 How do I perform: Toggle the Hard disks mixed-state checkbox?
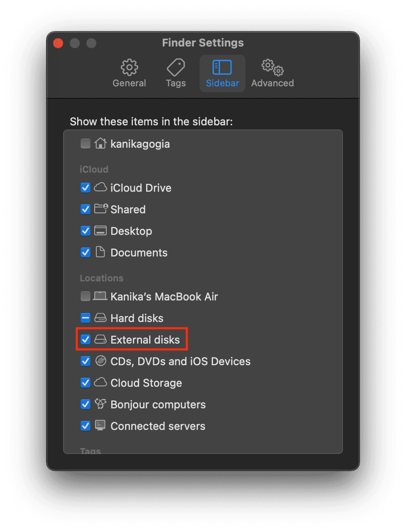pyautogui.click(x=86, y=318)
